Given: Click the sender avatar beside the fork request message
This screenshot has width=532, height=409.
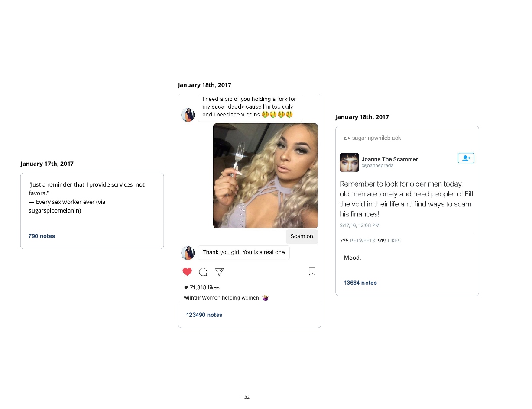Looking at the screenshot, I should 188,115.
